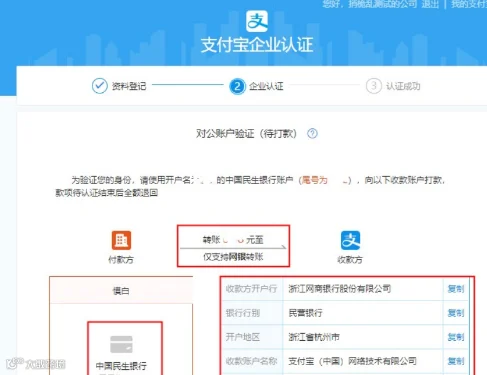Screen dimensions: 487x375
Task: Click the blue Alipay 收款方 icon
Action: [x=350, y=240]
